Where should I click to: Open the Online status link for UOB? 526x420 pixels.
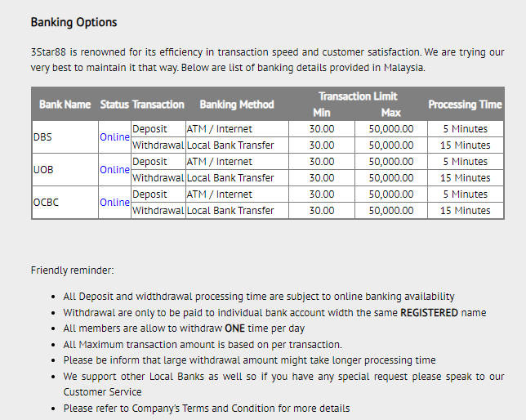point(114,170)
